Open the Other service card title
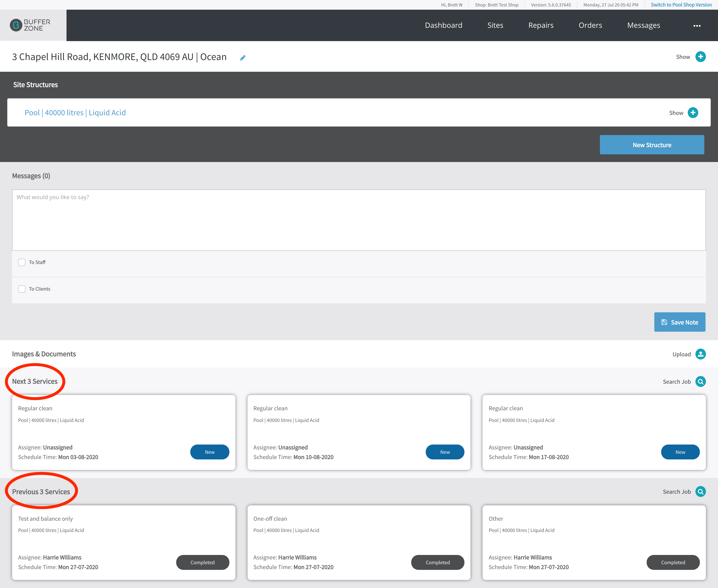 496,518
